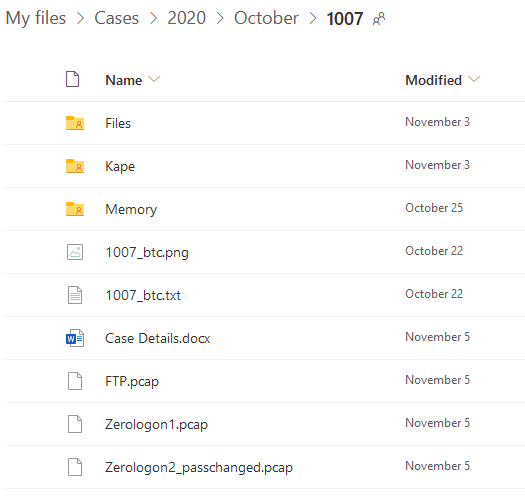
Task: Click the Word icon for Case Details.docx
Action: click(x=75, y=338)
